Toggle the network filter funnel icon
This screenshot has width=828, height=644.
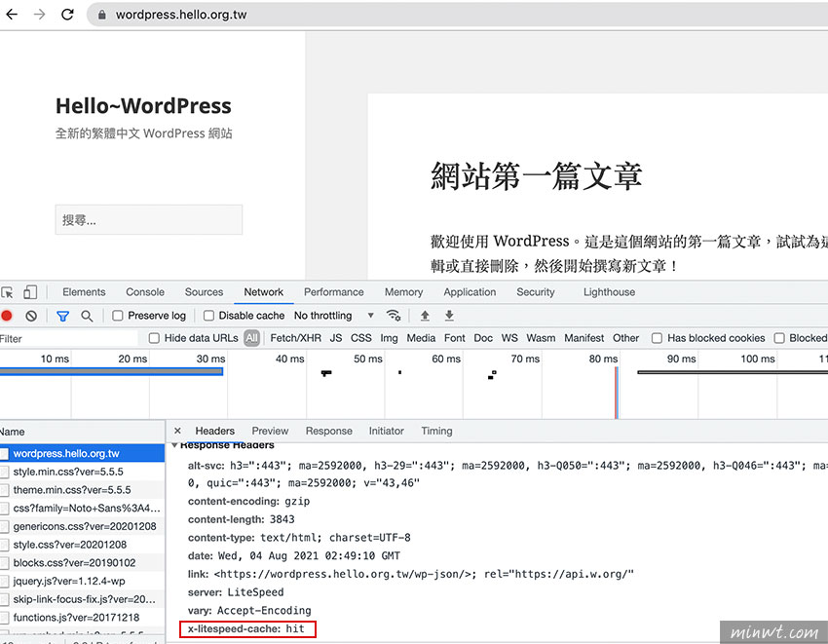(x=63, y=316)
